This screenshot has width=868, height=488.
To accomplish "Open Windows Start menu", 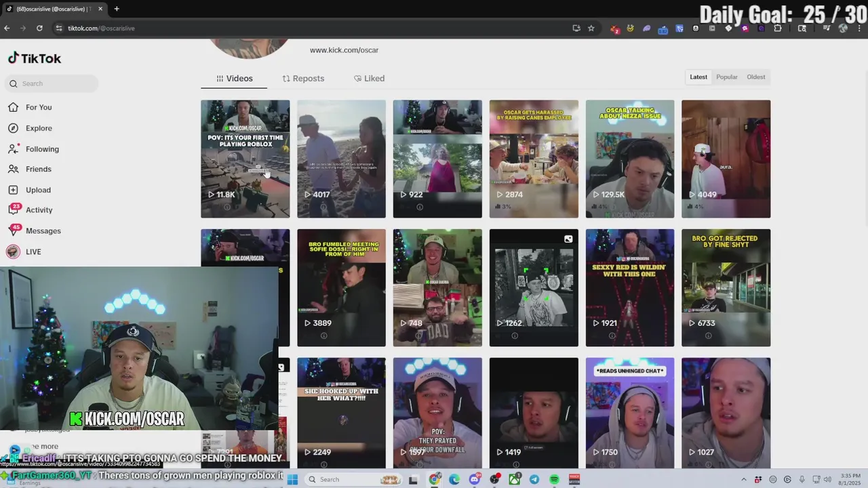I will [x=292, y=479].
